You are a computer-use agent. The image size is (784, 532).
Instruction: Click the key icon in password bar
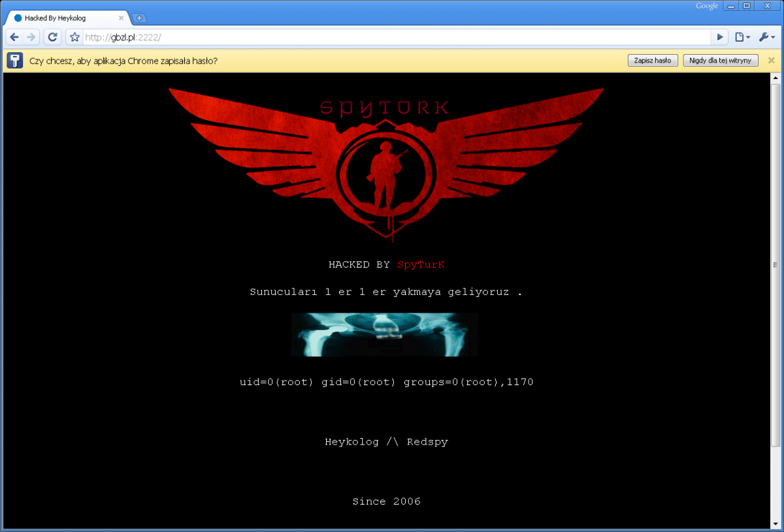pyautogui.click(x=15, y=61)
